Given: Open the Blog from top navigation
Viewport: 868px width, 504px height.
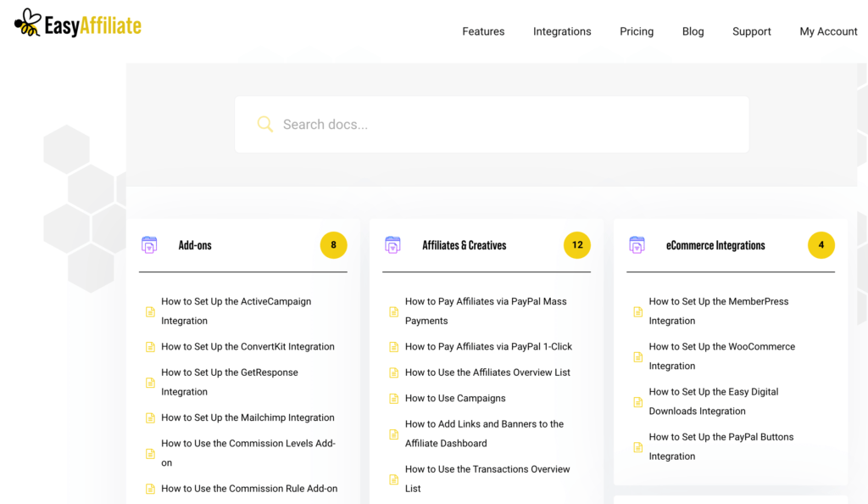Looking at the screenshot, I should coord(693,31).
